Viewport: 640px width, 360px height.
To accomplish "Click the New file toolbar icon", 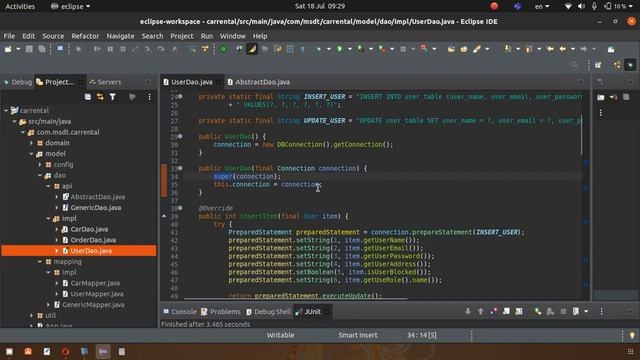I will click(x=8, y=49).
